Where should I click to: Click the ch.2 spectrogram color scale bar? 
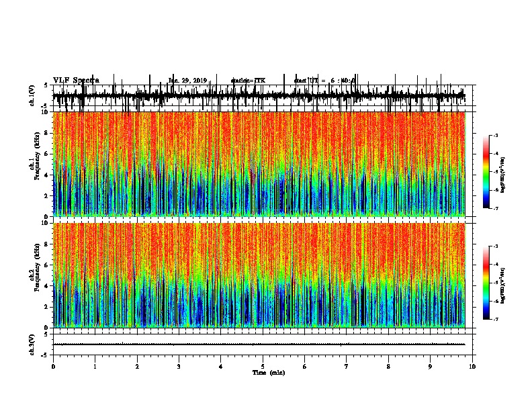(486, 283)
